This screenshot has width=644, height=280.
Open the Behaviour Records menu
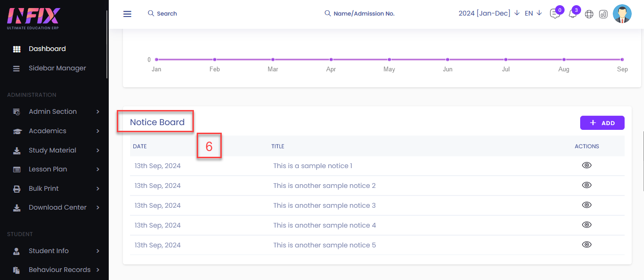tap(60, 270)
